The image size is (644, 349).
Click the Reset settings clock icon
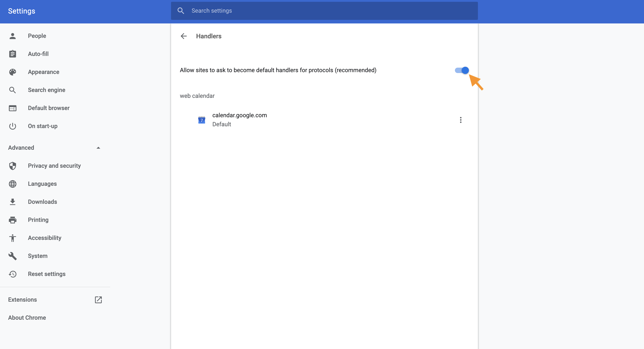pos(12,274)
